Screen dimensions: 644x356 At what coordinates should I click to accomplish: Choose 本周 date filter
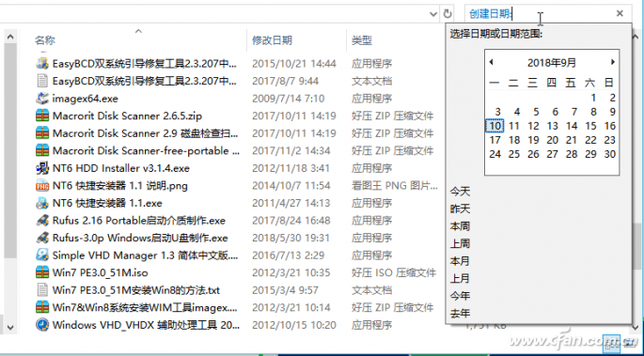tap(460, 226)
